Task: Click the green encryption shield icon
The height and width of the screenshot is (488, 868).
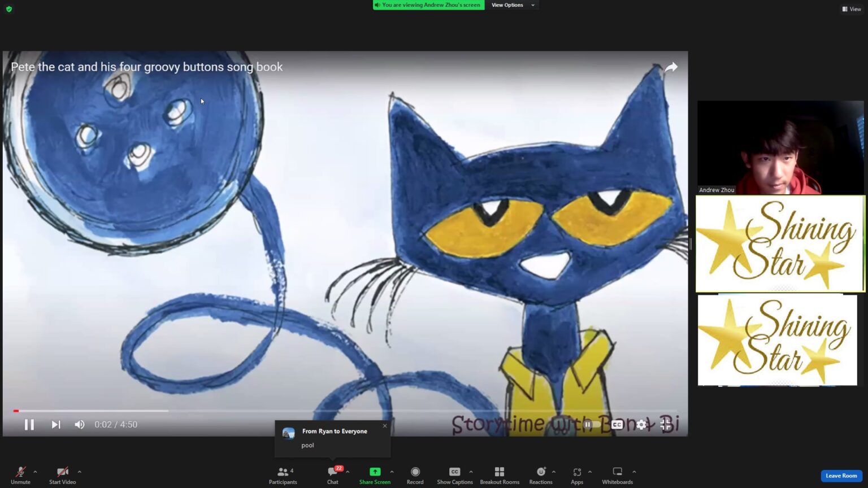Action: click(9, 9)
